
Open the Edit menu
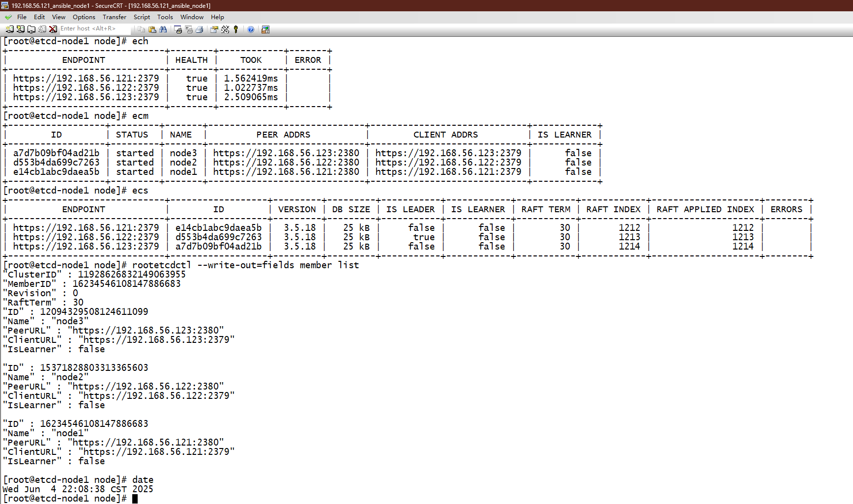(x=39, y=17)
